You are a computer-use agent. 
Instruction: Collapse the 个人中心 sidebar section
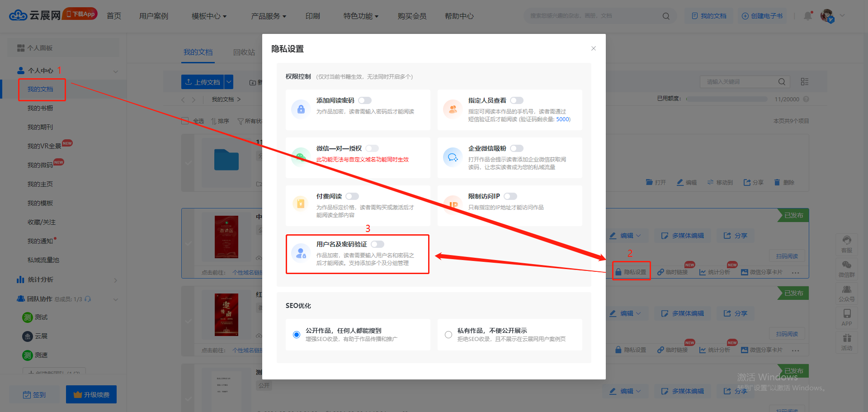pyautogui.click(x=116, y=71)
